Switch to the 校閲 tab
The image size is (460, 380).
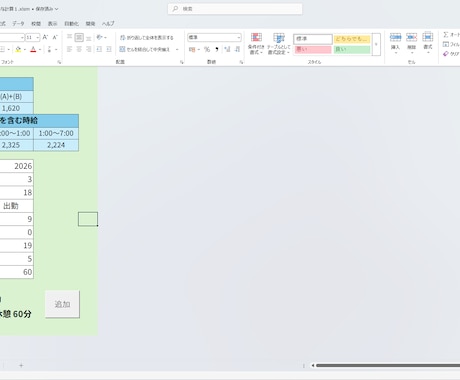coord(36,23)
